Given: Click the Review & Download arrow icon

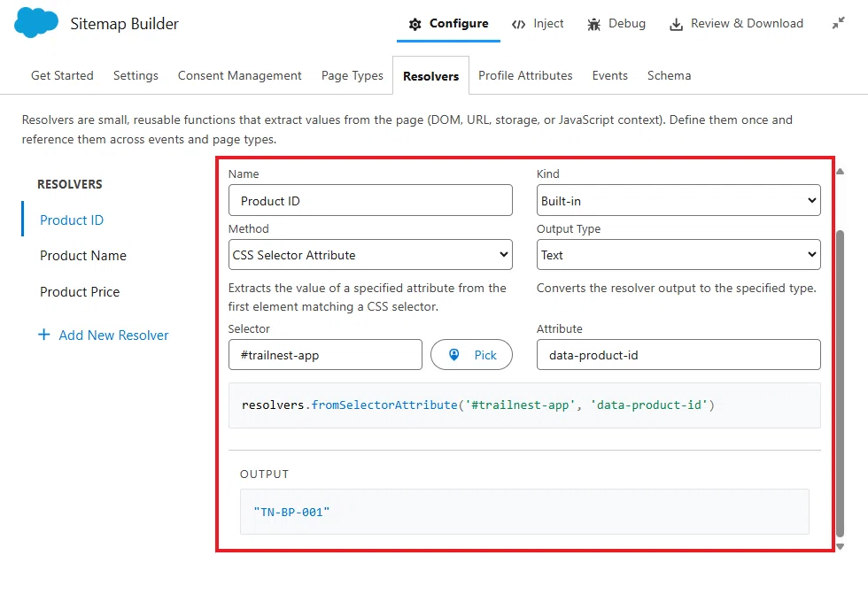Looking at the screenshot, I should (676, 24).
